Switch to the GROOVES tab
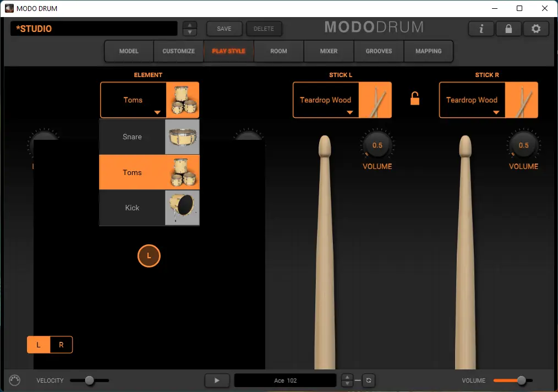558x392 pixels. coord(379,51)
